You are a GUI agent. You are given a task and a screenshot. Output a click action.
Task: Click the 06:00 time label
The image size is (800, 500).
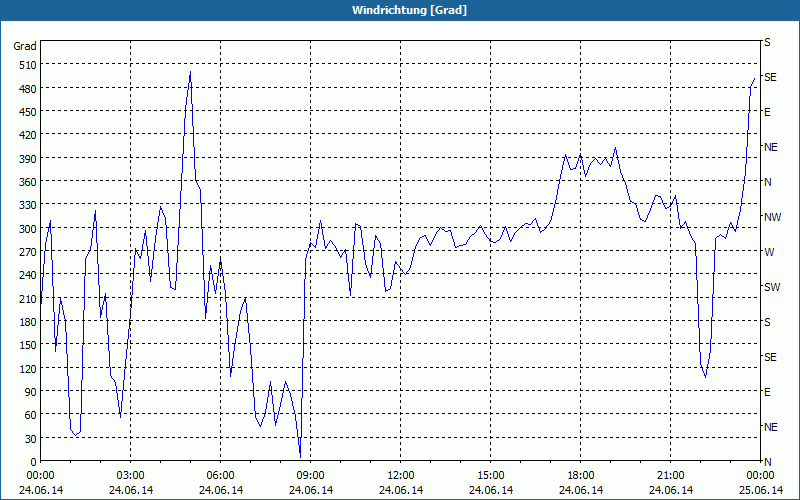tap(220, 475)
